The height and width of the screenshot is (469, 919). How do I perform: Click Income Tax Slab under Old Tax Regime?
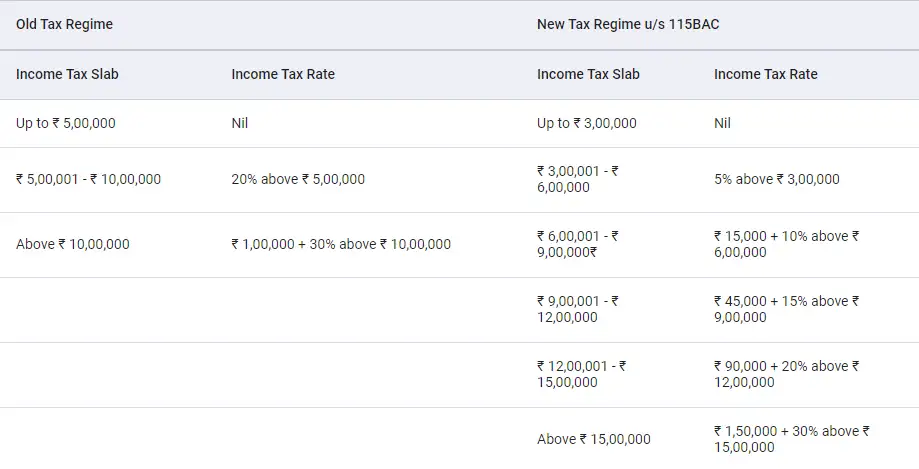pyautogui.click(x=67, y=74)
